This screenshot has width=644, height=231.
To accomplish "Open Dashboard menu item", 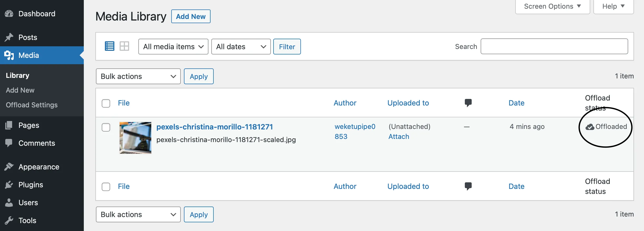I will (42, 14).
